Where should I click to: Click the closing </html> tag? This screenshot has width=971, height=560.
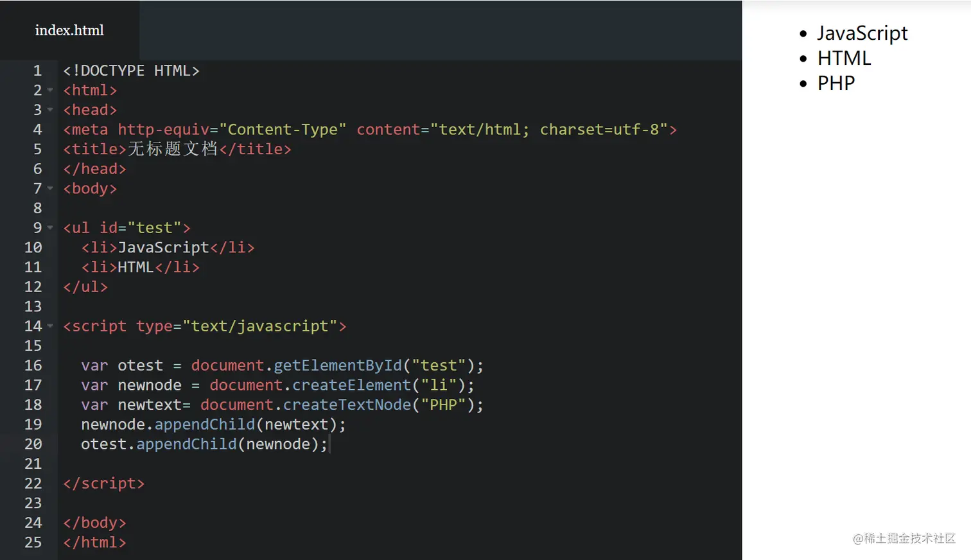pyautogui.click(x=94, y=543)
